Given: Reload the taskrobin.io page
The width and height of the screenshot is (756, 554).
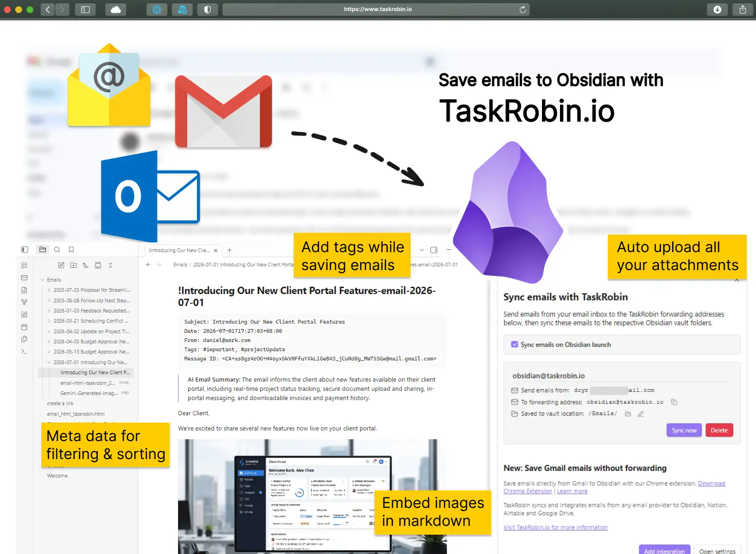Looking at the screenshot, I should coord(523,9).
